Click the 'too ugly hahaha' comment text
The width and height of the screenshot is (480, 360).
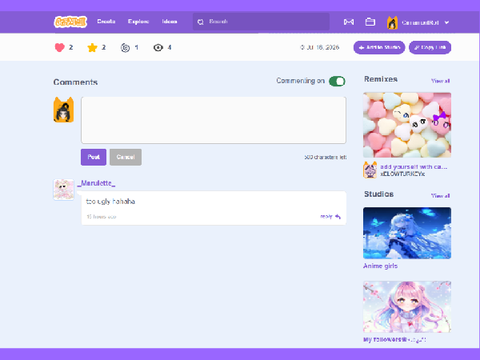(x=110, y=201)
